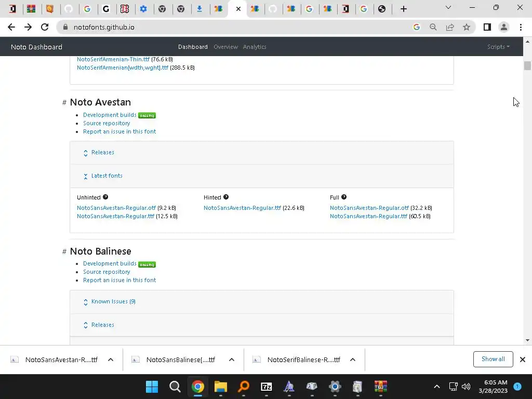The width and height of the screenshot is (532, 399).
Task: Download full NotoSansAvestan-Regular.ttf (60.5 kB)
Action: pyautogui.click(x=368, y=216)
